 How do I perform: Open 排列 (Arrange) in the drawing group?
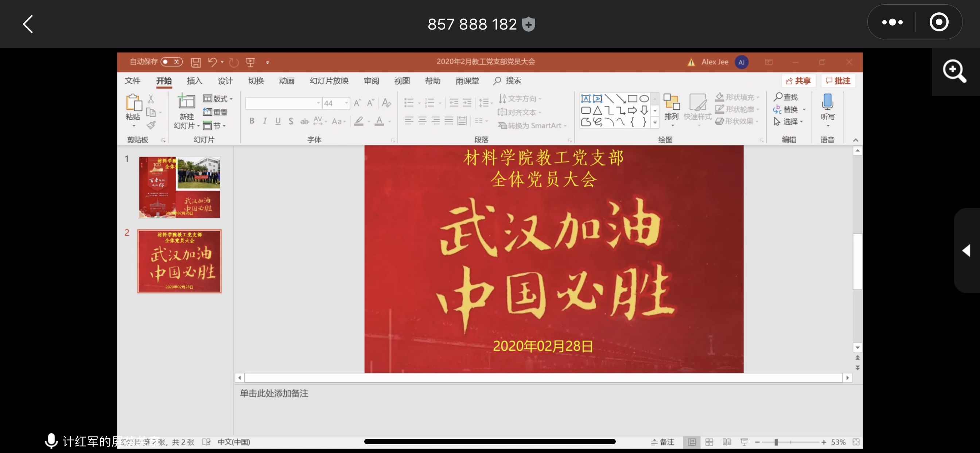[672, 110]
